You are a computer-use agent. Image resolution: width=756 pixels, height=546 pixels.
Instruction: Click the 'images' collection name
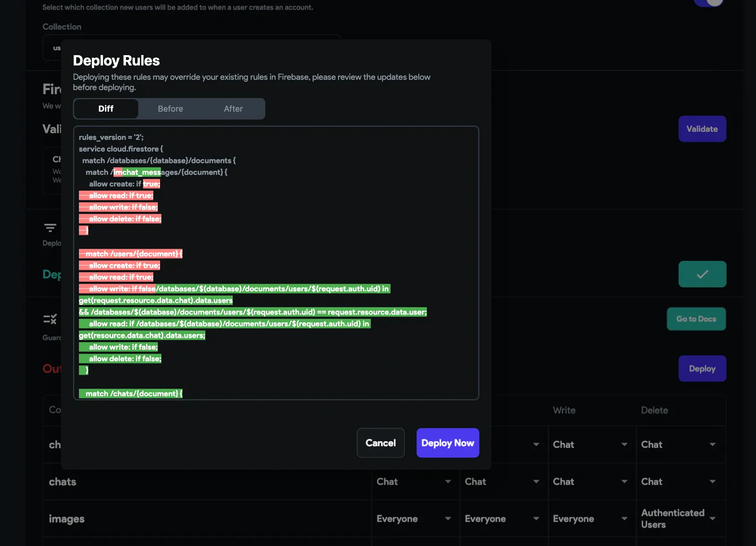pyautogui.click(x=66, y=519)
